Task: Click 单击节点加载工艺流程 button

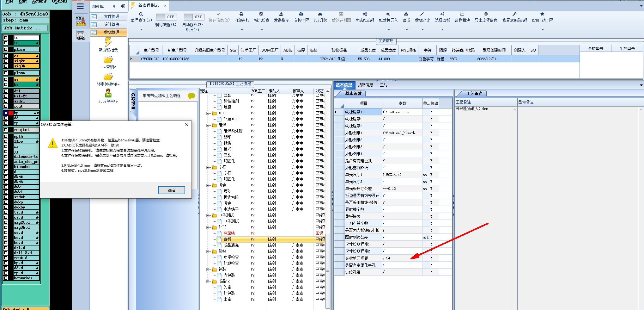Action: click(161, 96)
